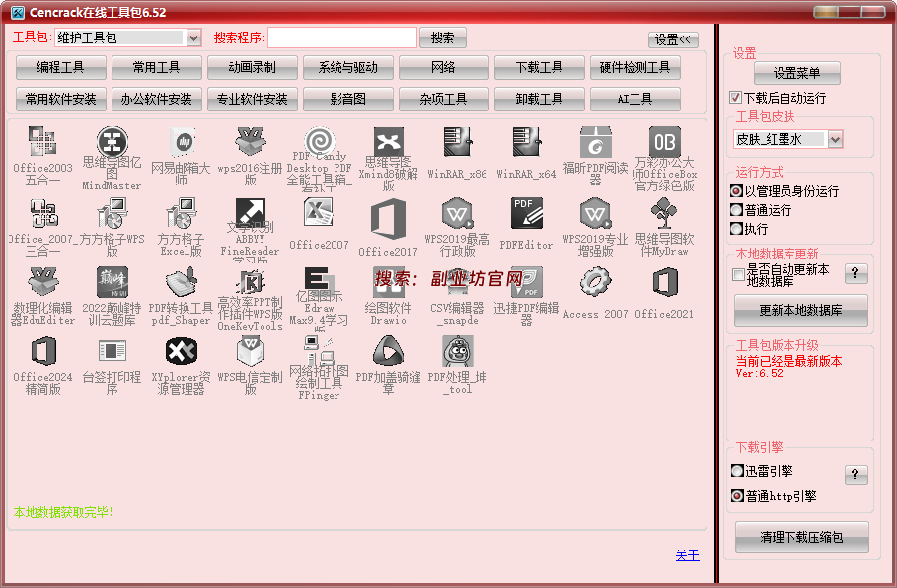Open the 设置菜单 button
This screenshot has width=897, height=588.
(x=797, y=73)
